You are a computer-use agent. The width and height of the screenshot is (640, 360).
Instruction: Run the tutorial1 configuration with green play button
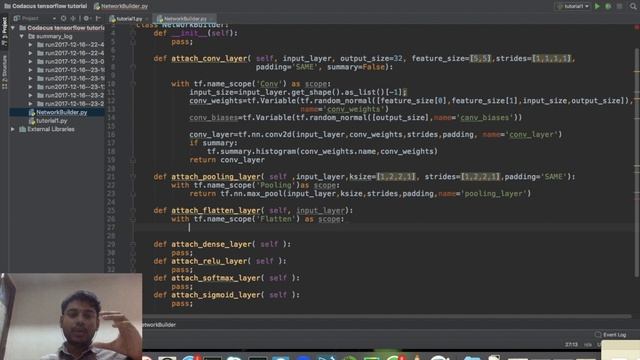click(597, 6)
